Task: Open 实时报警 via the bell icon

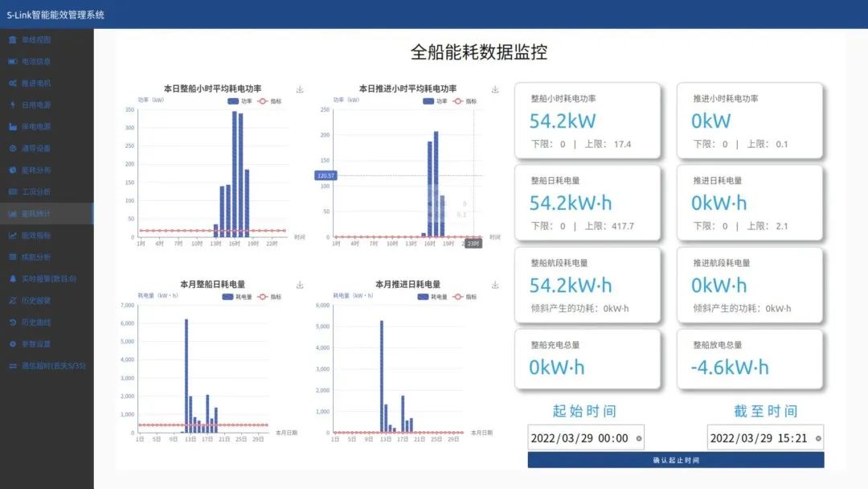Action: point(12,279)
